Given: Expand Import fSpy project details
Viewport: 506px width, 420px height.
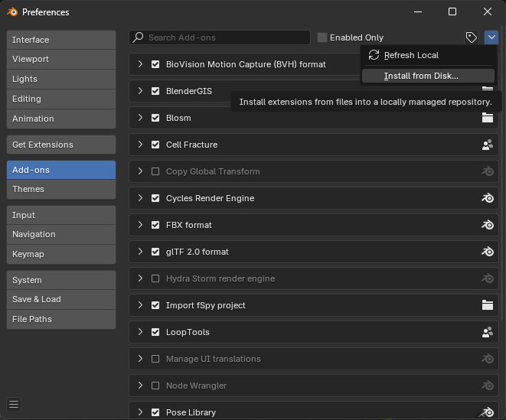Looking at the screenshot, I should (140, 304).
